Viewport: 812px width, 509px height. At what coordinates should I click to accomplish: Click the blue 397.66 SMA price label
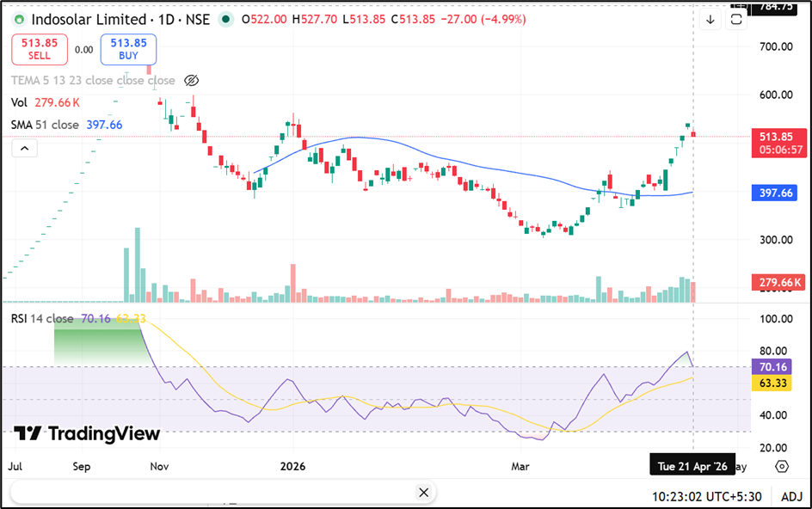781,193
